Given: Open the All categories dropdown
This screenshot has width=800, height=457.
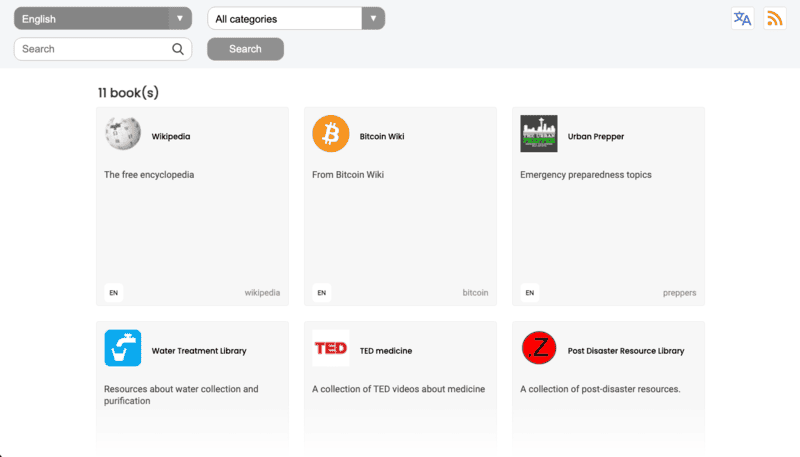Looking at the screenshot, I should point(296,19).
